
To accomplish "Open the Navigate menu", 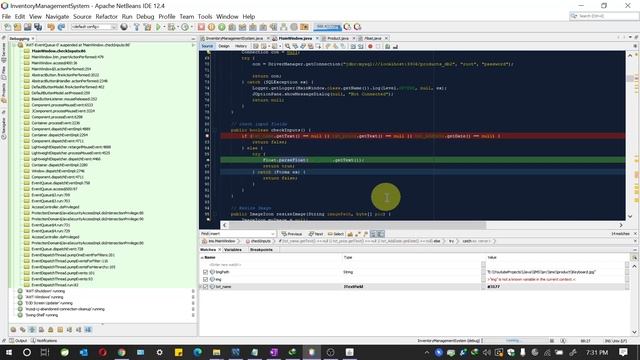I will click(57, 16).
